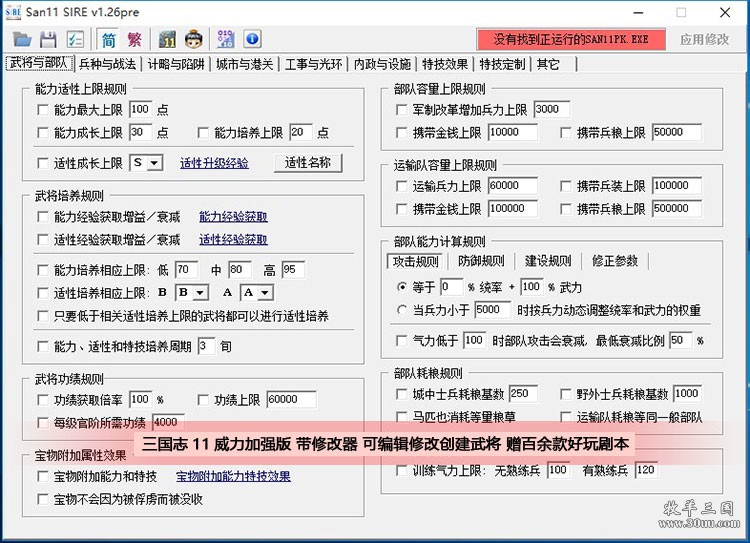The height and width of the screenshot is (543, 750).
Task: Check 野外士兵耗粮基数 option
Action: click(x=565, y=394)
